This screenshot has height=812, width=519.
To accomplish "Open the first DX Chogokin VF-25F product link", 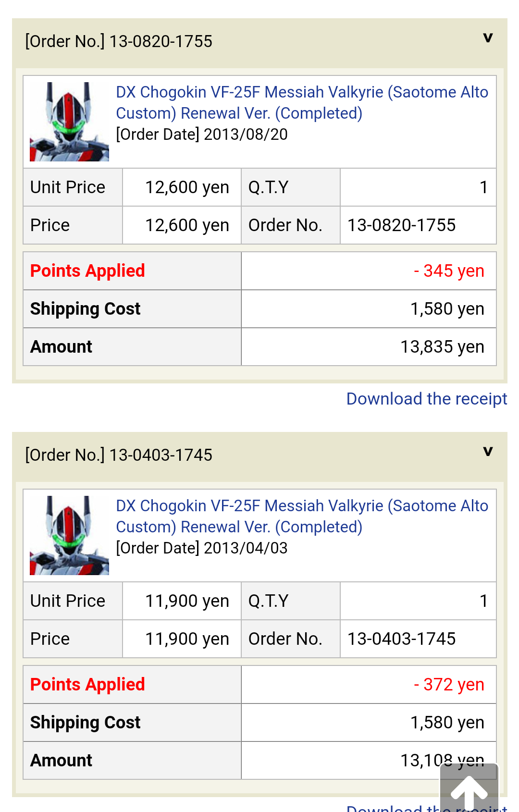I will pos(302,102).
